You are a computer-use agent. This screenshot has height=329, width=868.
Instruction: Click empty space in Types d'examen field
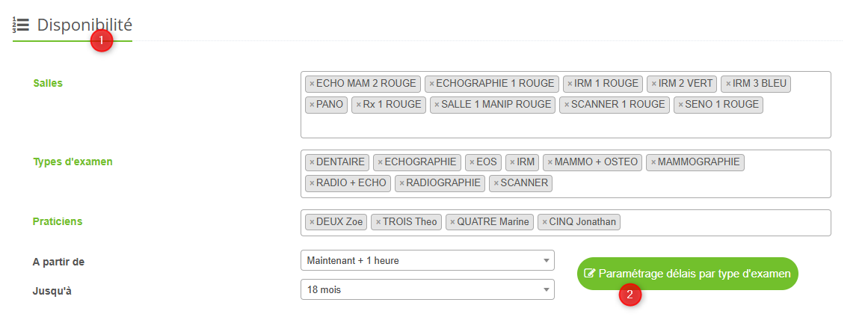(688, 183)
